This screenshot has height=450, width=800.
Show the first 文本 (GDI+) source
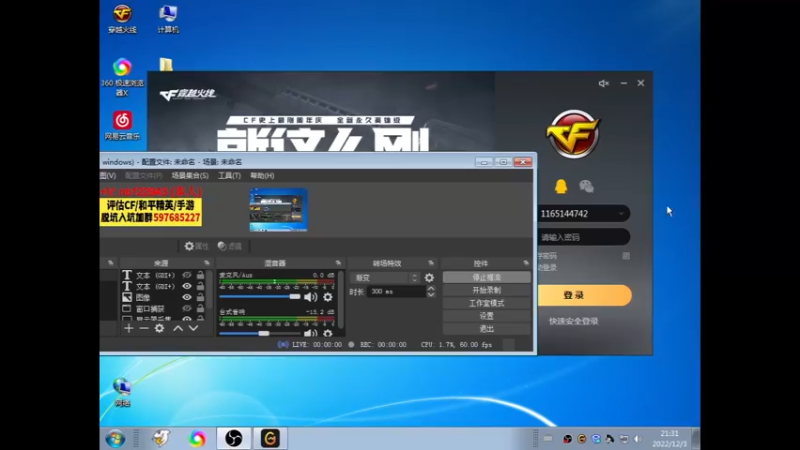pyautogui.click(x=187, y=275)
